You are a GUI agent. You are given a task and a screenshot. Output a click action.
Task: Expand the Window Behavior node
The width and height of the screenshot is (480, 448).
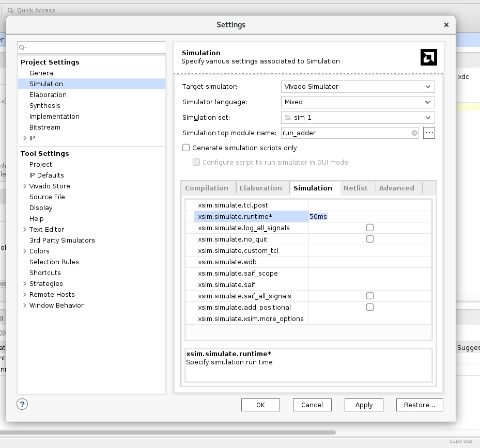25,305
